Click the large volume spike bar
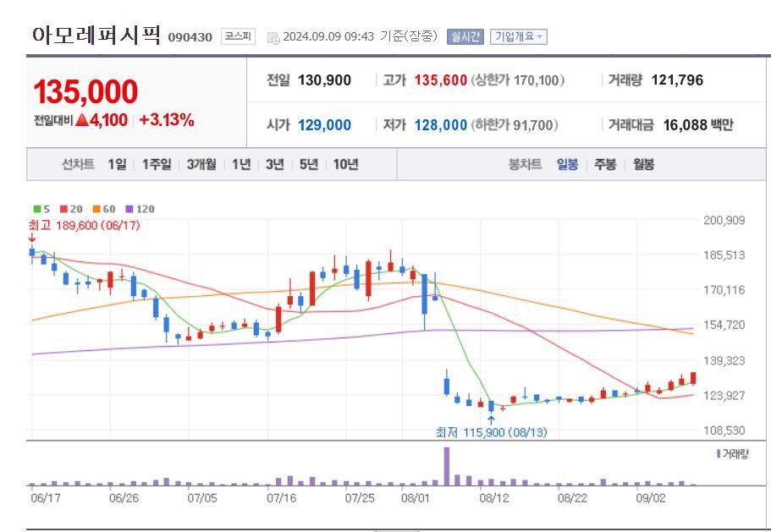Viewport: 771px width, 532px height. (x=447, y=466)
